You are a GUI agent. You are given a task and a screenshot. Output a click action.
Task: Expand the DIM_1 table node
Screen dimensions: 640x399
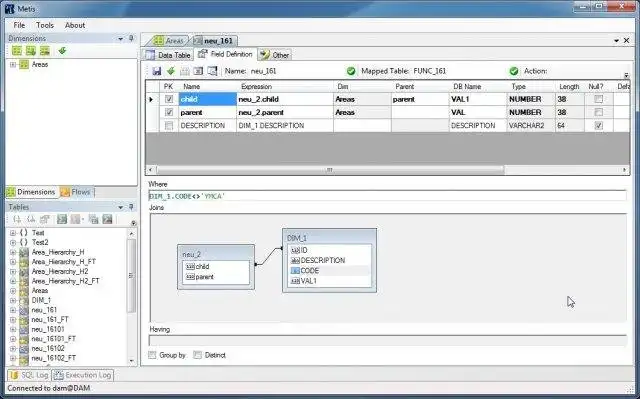click(13, 300)
